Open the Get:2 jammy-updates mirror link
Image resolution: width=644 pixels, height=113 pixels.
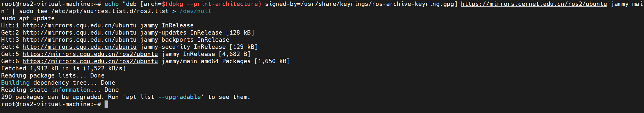point(80,33)
